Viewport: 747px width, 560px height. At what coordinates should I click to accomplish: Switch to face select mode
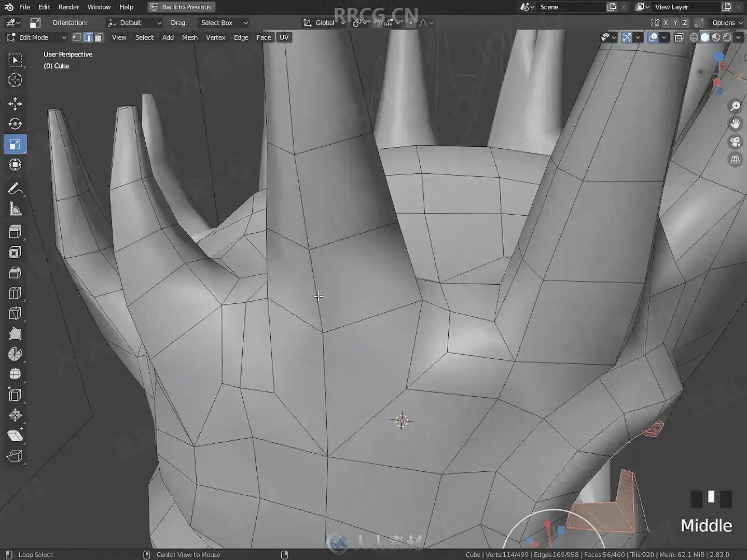tap(99, 37)
